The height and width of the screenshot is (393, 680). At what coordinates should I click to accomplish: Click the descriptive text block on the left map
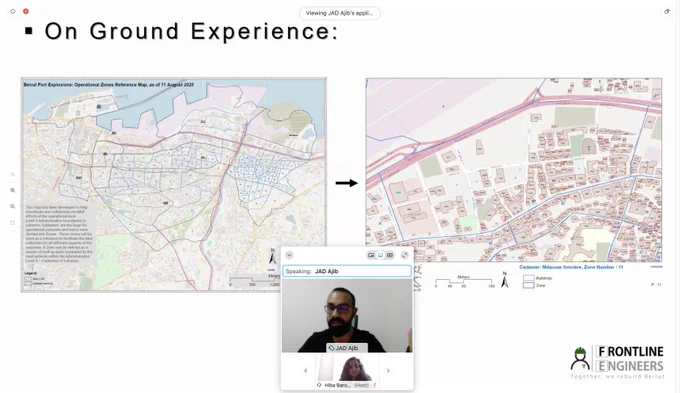59,234
